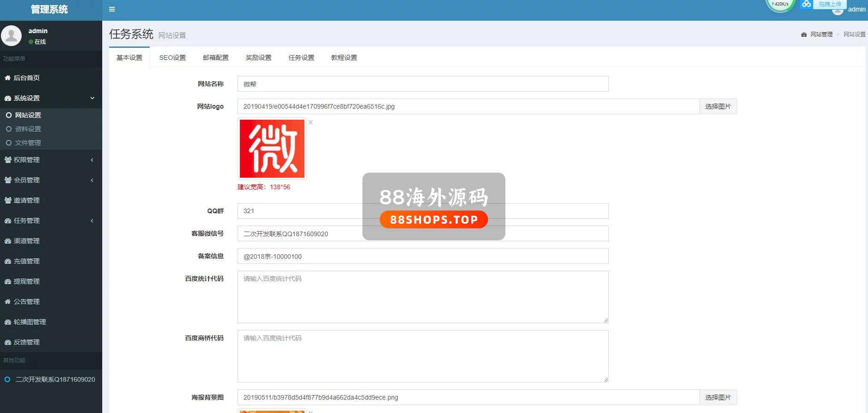Select the 文件管理 submenu item
The width and height of the screenshot is (868, 413).
[x=28, y=143]
